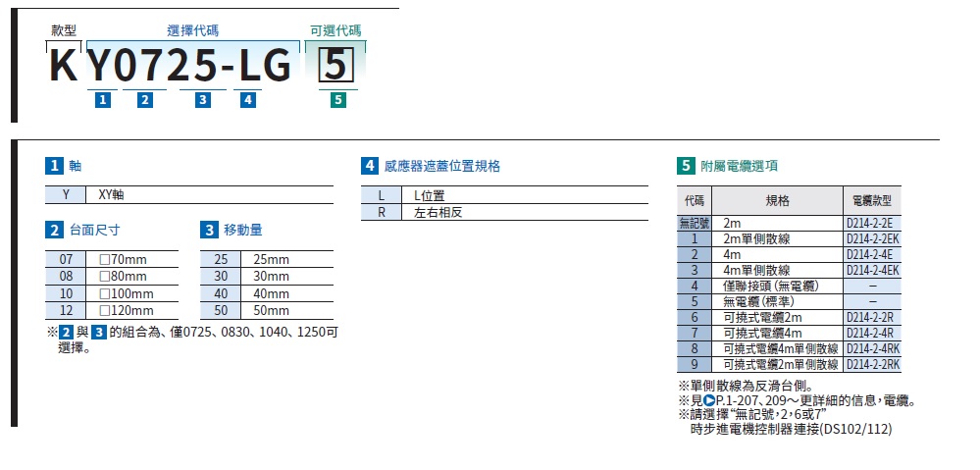
Task: Click the 可選代碼 label above boxed 5
Action: tap(336, 31)
